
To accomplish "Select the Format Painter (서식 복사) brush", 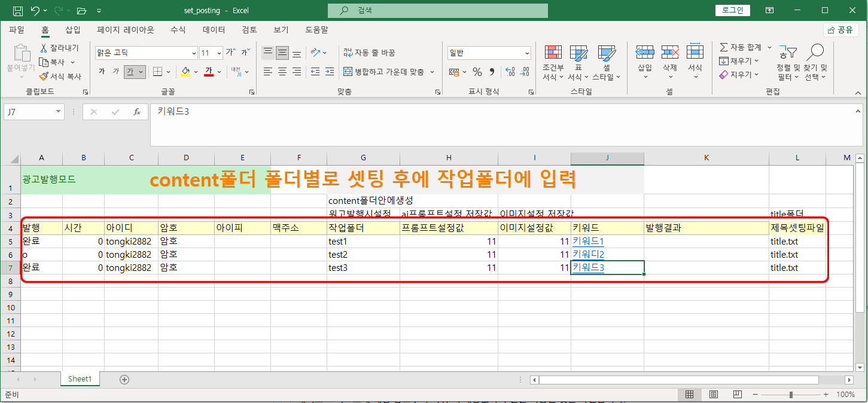I will point(44,77).
